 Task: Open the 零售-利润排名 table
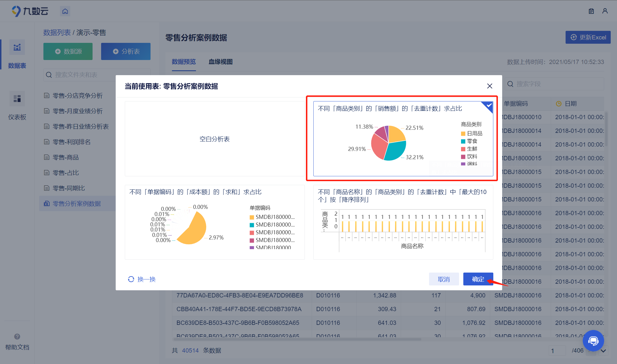tap(71, 142)
